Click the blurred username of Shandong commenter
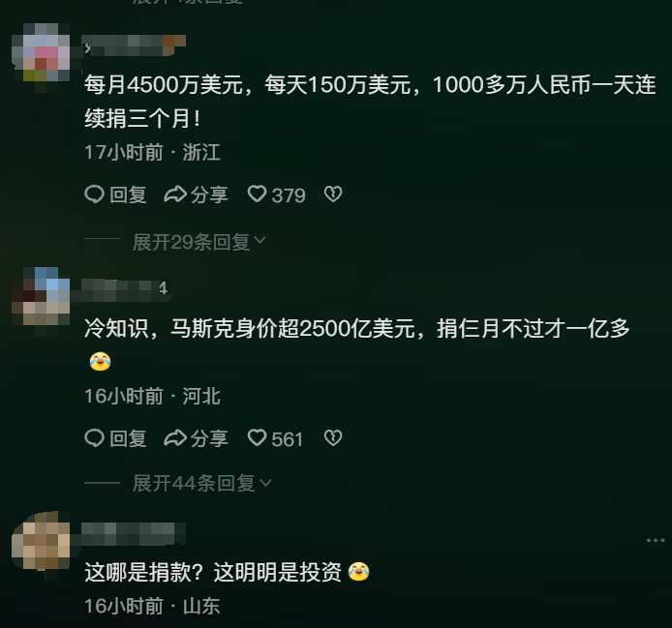The height and width of the screenshot is (628, 672). click(134, 534)
